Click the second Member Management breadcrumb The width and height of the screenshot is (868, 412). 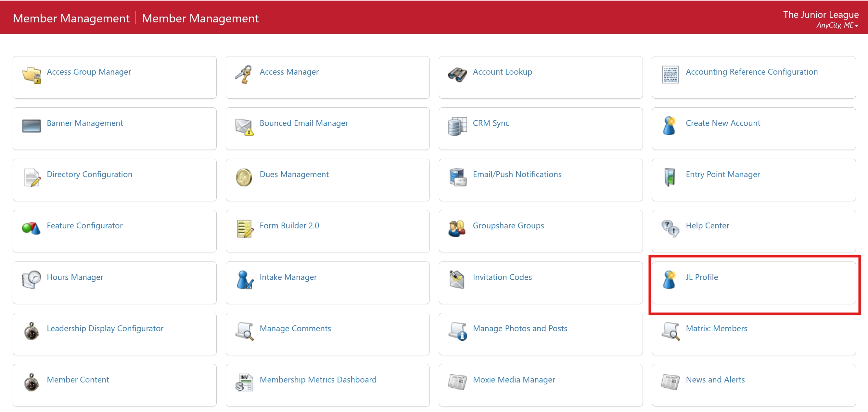pos(200,18)
